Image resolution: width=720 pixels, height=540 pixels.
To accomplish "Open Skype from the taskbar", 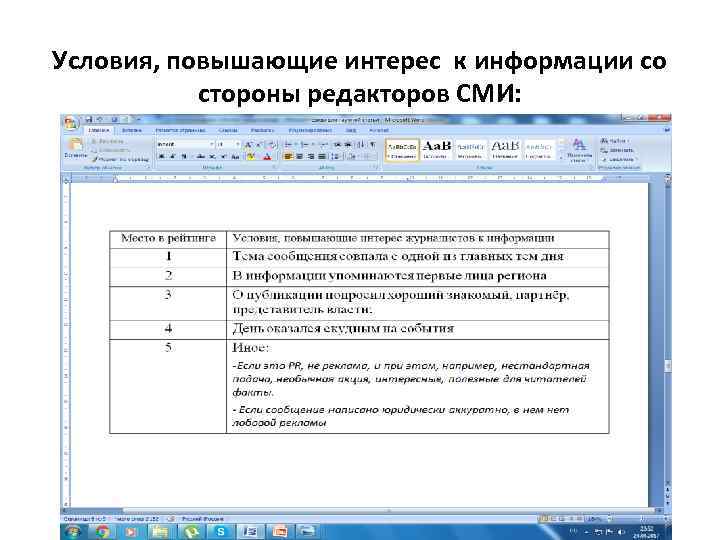I will pos(221,532).
